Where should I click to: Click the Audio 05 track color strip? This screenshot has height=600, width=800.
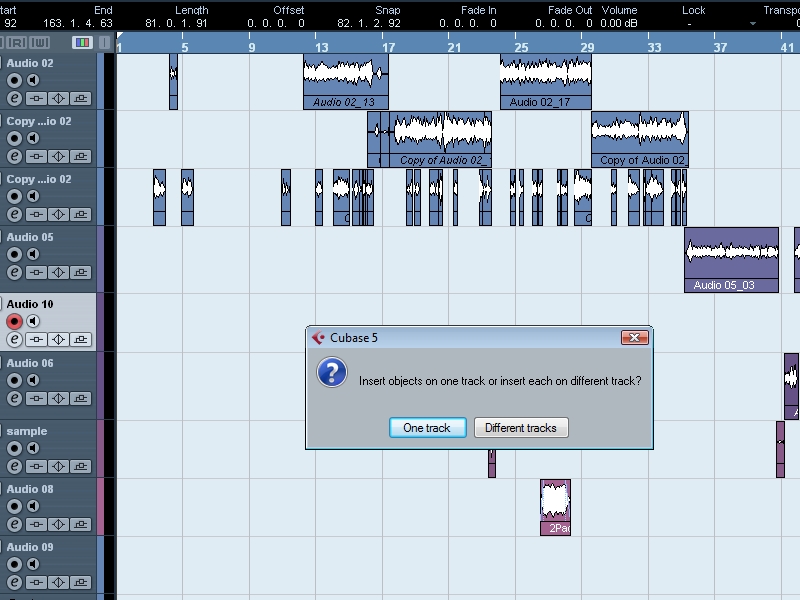[x=101, y=259]
